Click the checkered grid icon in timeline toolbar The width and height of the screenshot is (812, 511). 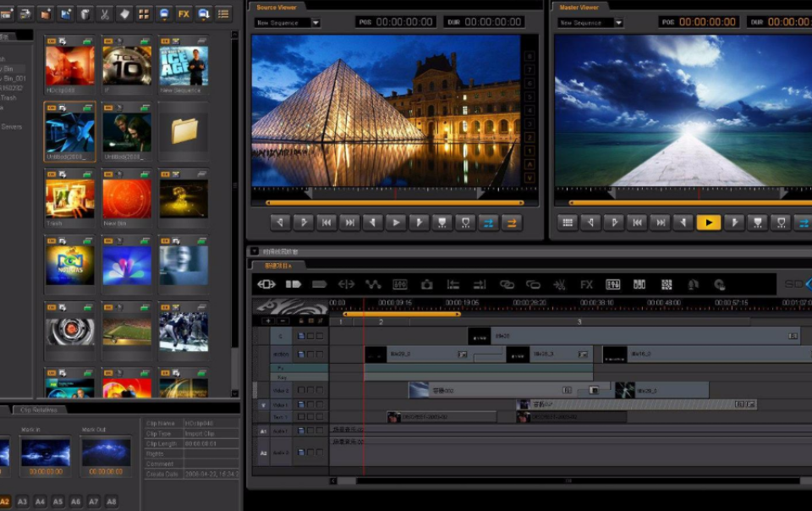[667, 284]
